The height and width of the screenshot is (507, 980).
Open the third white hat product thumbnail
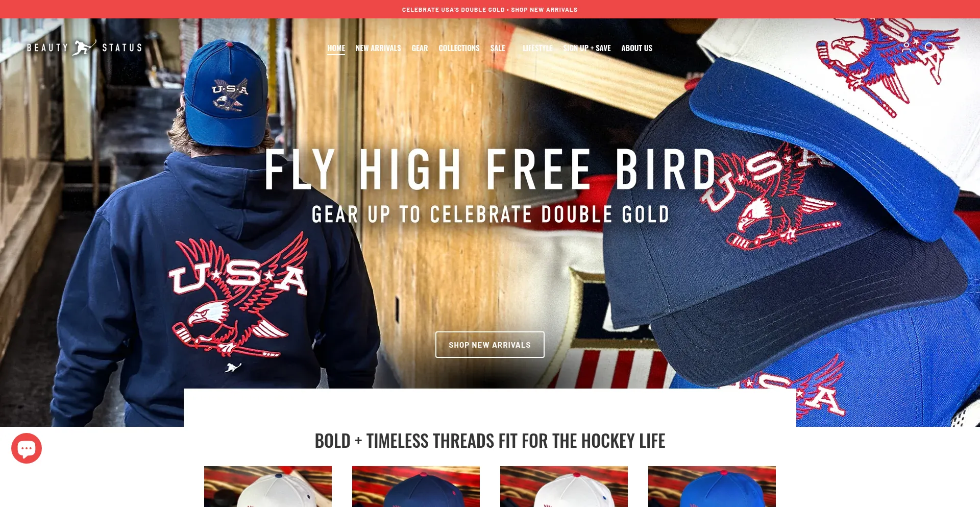(564, 487)
